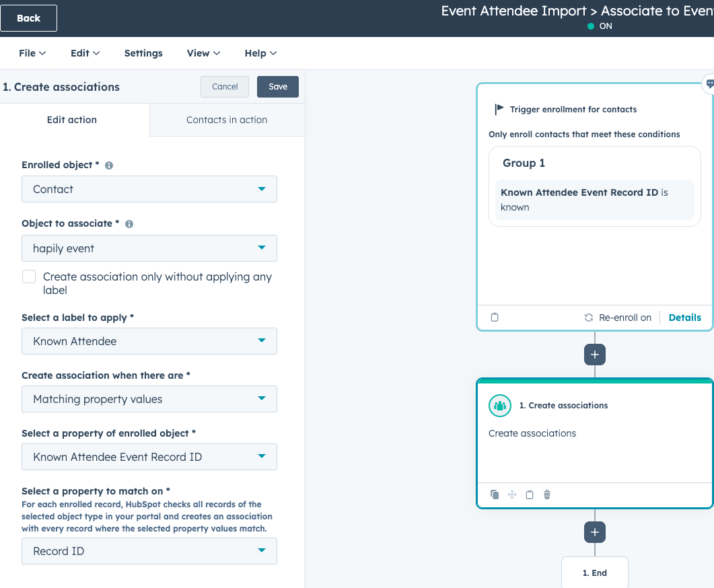The width and height of the screenshot is (714, 588).
Task: Check 'Create association only without applying any label'
Action: coord(29,277)
